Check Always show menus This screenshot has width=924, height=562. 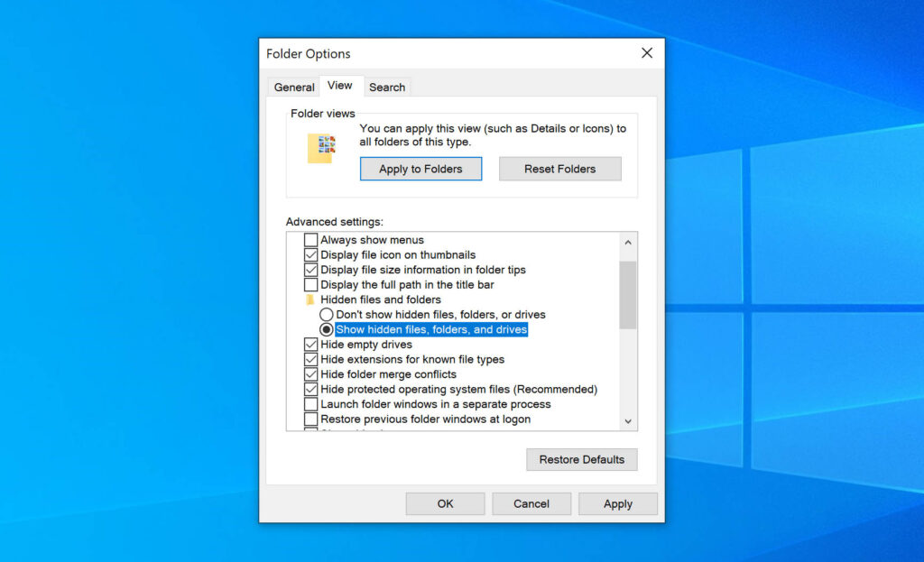tap(310, 239)
